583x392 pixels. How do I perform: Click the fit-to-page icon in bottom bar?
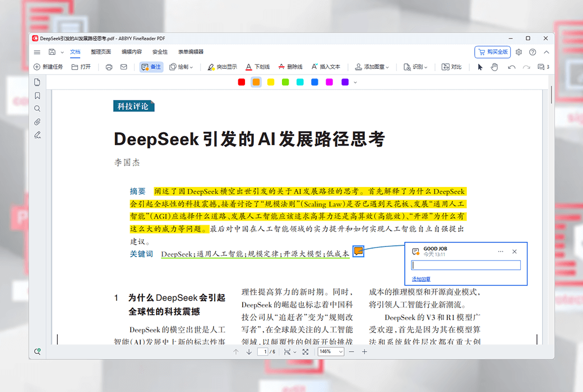305,352
